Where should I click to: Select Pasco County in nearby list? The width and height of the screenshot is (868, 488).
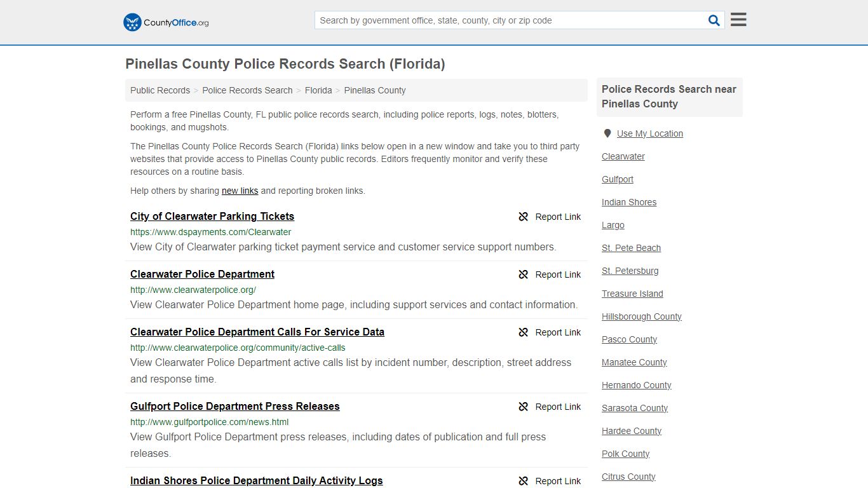[x=630, y=339]
